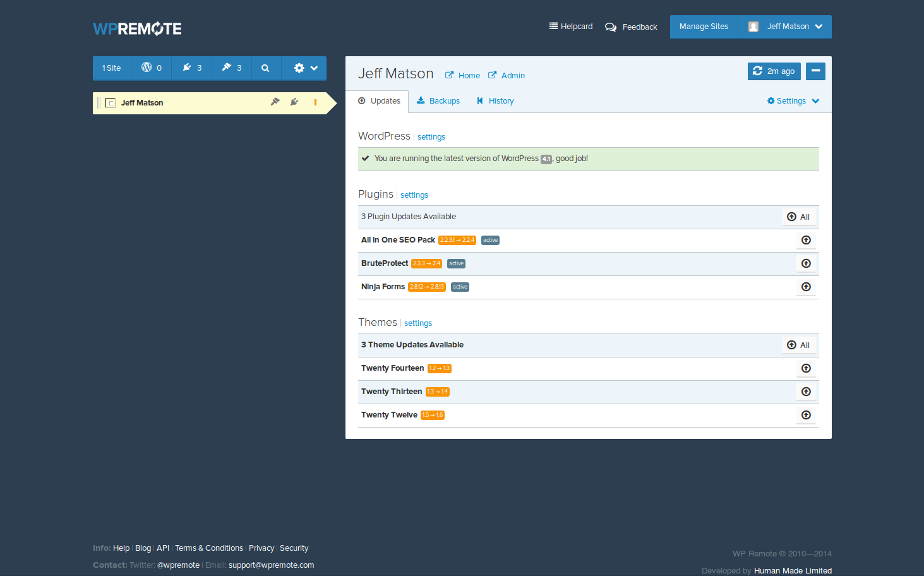Viewport: 924px width, 576px height.
Task: Switch to the Backups tab
Action: click(x=438, y=101)
